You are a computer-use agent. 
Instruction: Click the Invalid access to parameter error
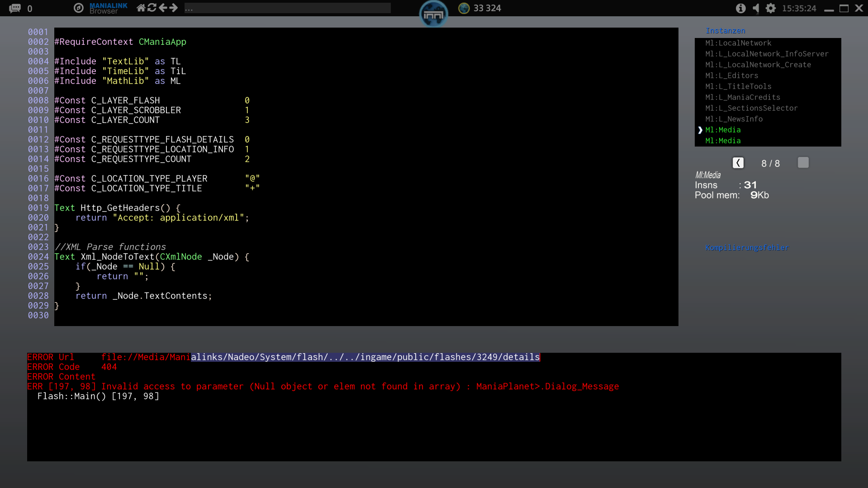(x=323, y=387)
